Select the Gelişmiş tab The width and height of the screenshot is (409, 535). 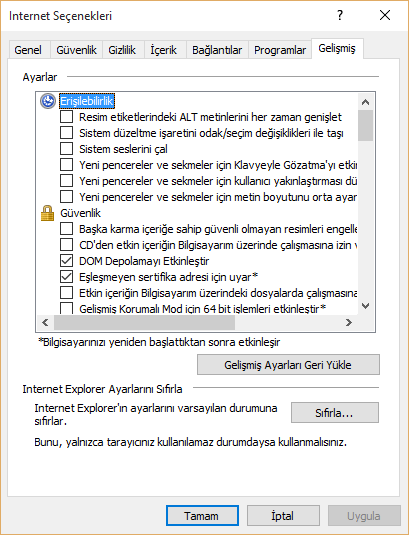pyautogui.click(x=337, y=48)
